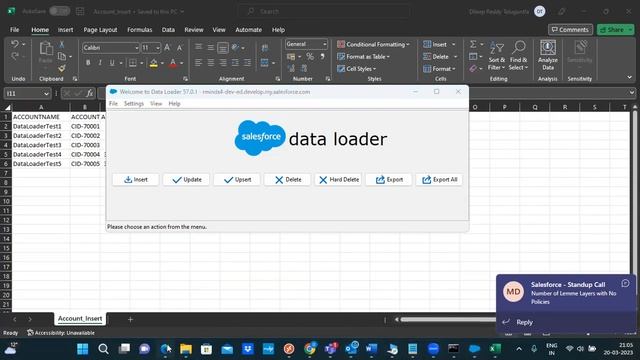The width and height of the screenshot is (640, 360).
Task: Open the Excel Review ribbon tab
Action: coord(193,30)
